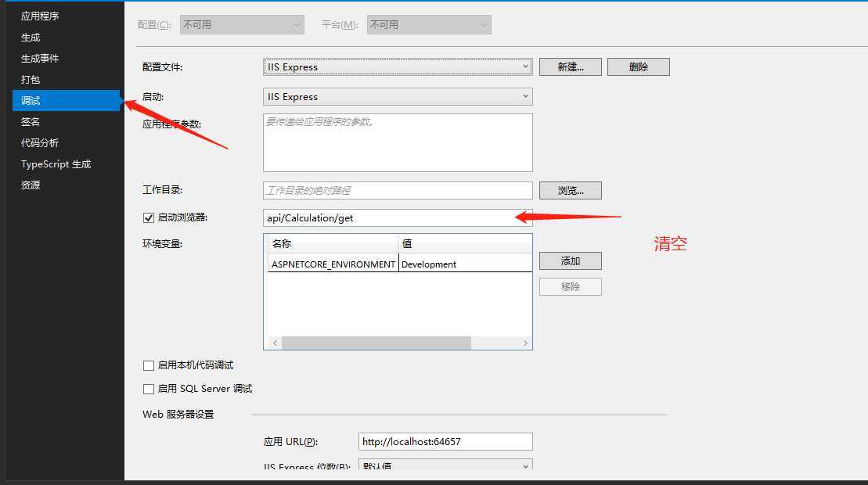Open the 配置(C) disabled dropdown

(x=242, y=25)
